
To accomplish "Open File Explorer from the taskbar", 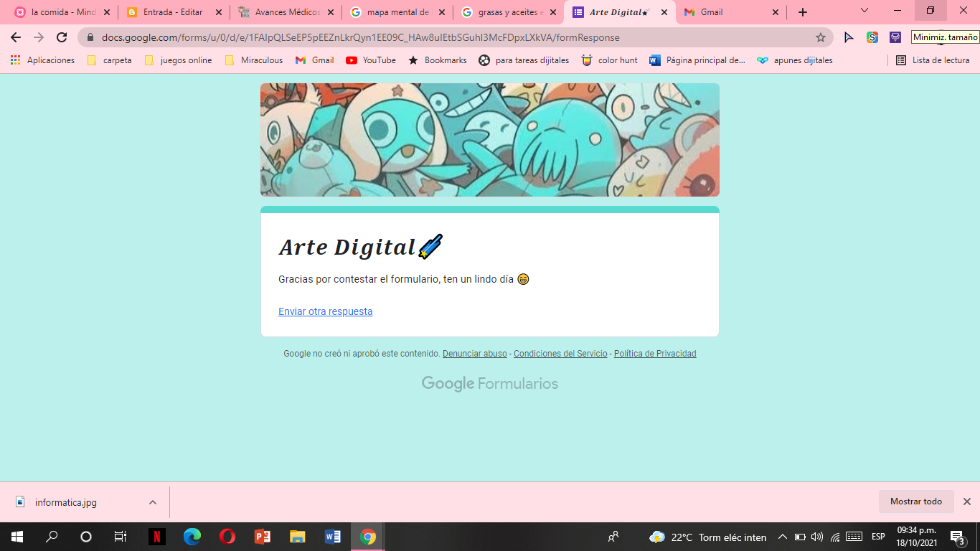I will pos(298,537).
